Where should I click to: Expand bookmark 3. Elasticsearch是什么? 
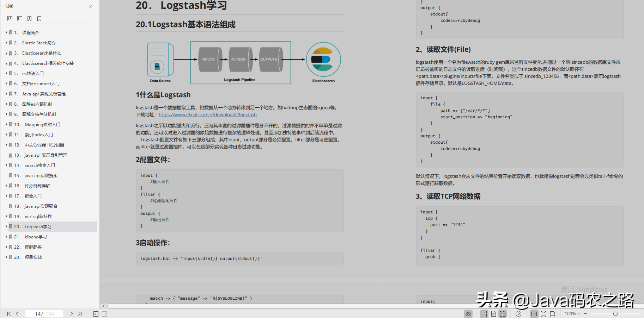click(6, 53)
